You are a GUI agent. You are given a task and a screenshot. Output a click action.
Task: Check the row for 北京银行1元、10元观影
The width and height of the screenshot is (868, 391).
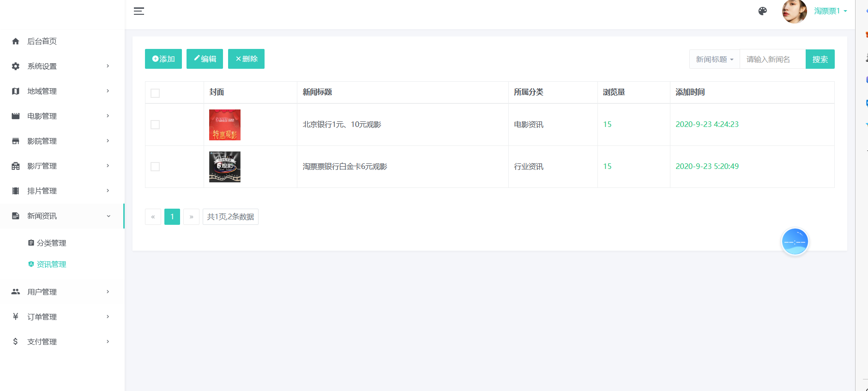(155, 125)
